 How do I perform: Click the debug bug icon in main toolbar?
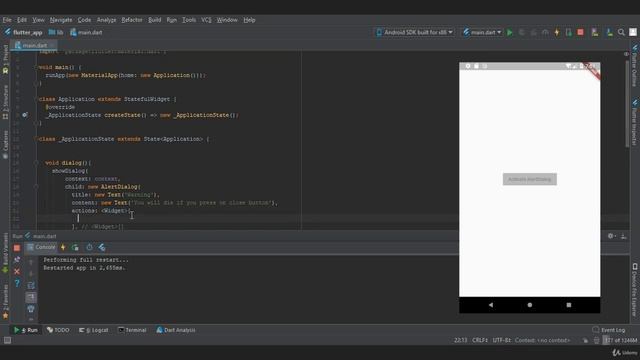[521, 32]
